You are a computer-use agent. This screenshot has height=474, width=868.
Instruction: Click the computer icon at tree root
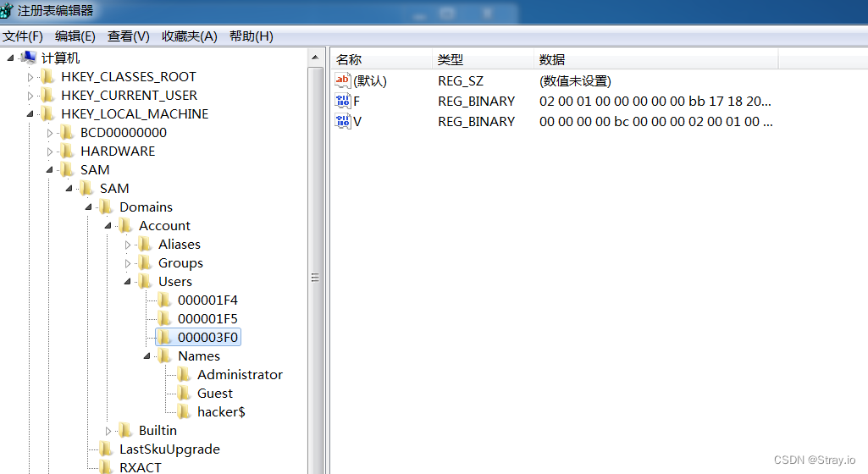[x=28, y=58]
